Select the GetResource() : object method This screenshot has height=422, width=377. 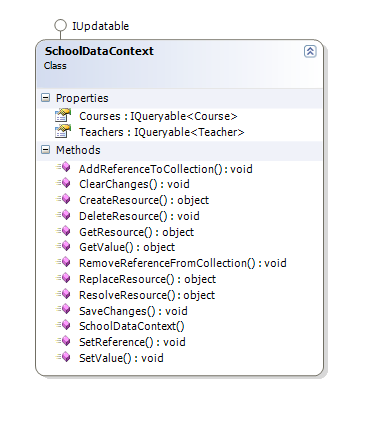pos(136,232)
